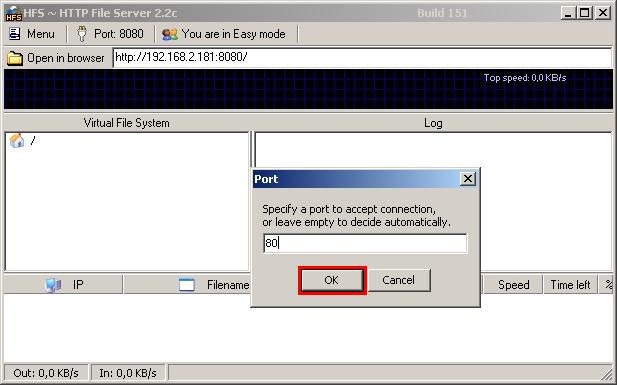Click the Time left column header
Image resolution: width=617 pixels, height=385 pixels.
tap(570, 285)
